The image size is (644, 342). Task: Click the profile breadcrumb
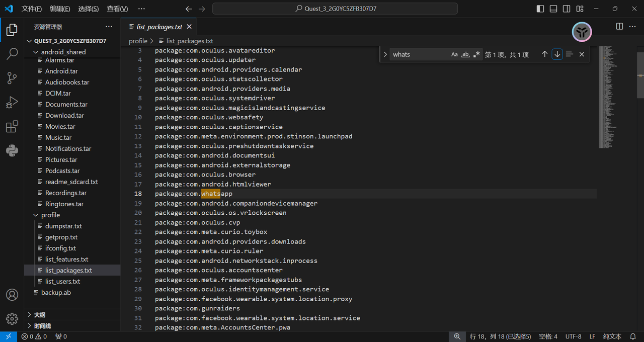(138, 41)
